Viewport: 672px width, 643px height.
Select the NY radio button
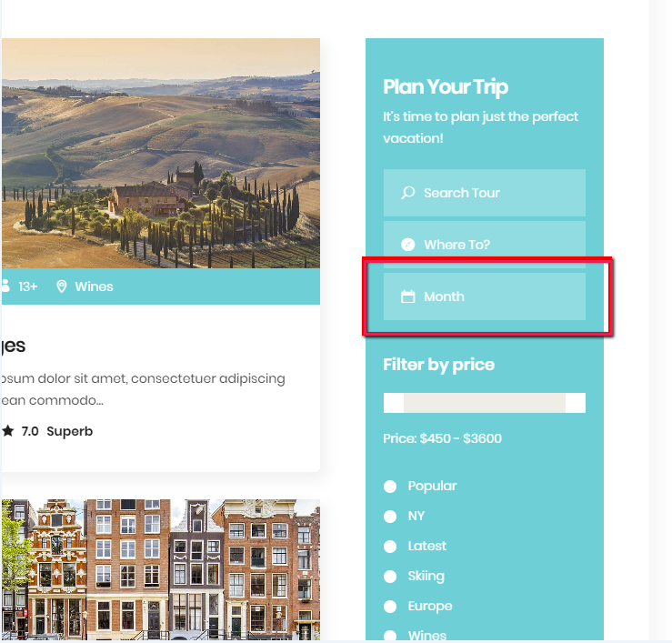390,517
